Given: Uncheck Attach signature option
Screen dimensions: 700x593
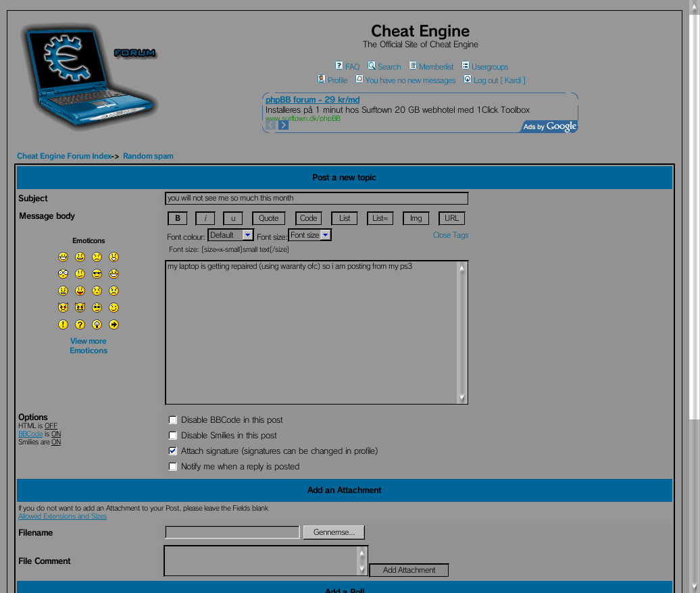Looking at the screenshot, I should point(172,450).
